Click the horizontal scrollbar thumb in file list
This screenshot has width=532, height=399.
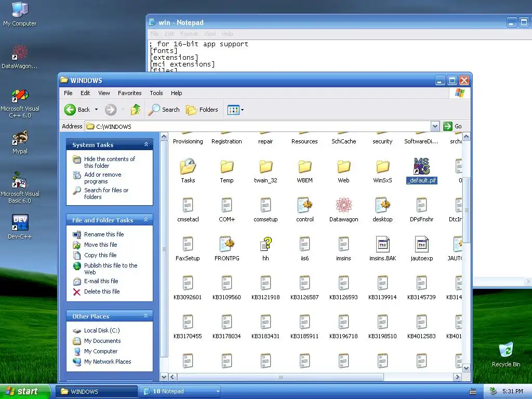(x=280, y=377)
